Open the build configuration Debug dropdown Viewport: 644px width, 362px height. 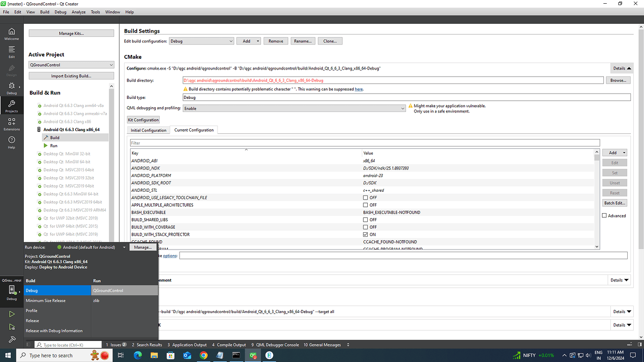point(201,41)
